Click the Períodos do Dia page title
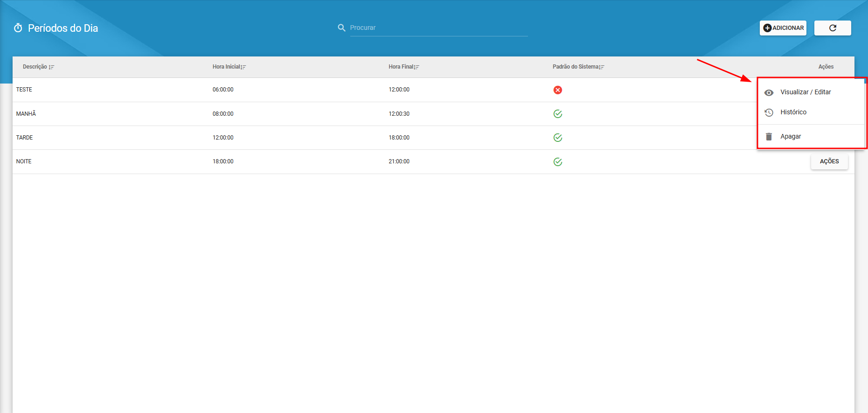Viewport: 868px width, 413px height. point(63,28)
